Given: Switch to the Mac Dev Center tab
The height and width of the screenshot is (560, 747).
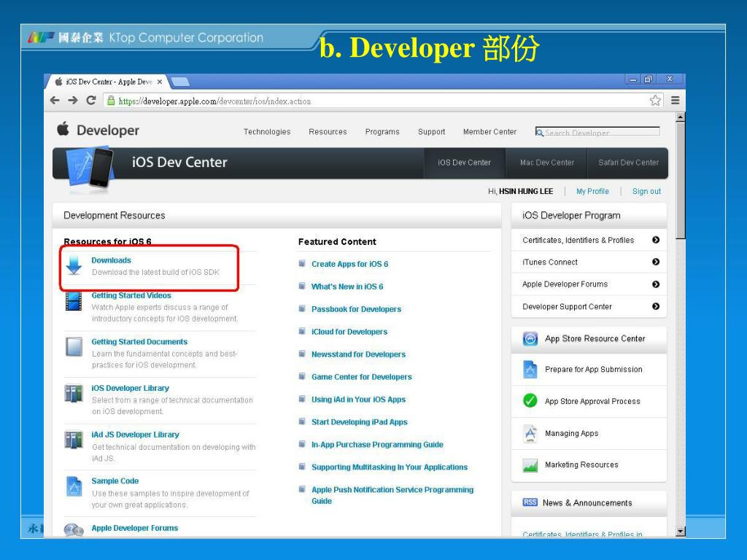Looking at the screenshot, I should [x=547, y=163].
